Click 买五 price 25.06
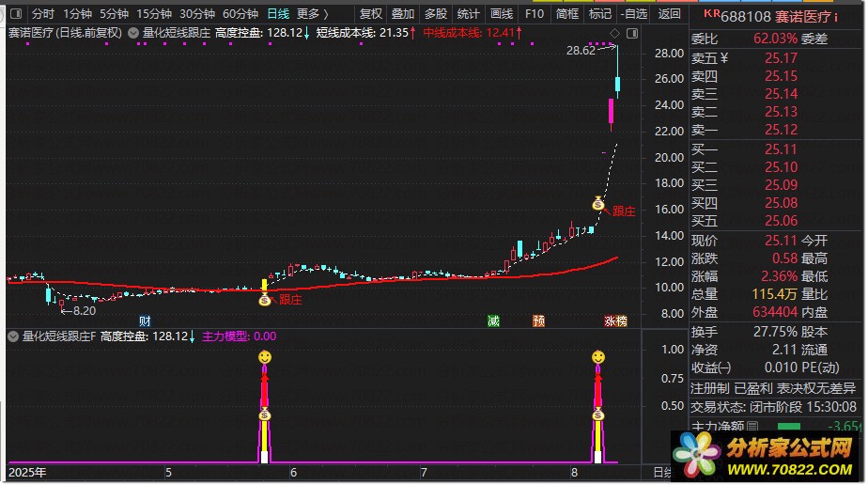Screen dimensions: 868x485 [781, 221]
